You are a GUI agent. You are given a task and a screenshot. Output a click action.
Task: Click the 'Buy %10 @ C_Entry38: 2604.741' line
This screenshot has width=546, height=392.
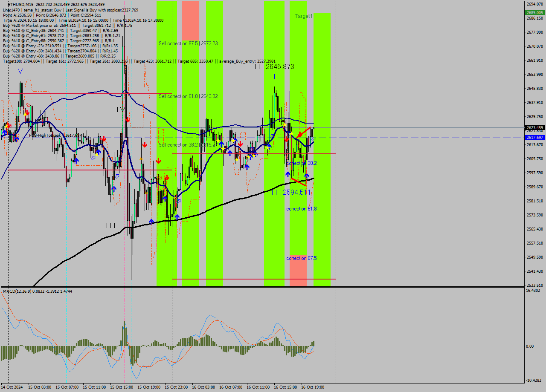(61, 30)
